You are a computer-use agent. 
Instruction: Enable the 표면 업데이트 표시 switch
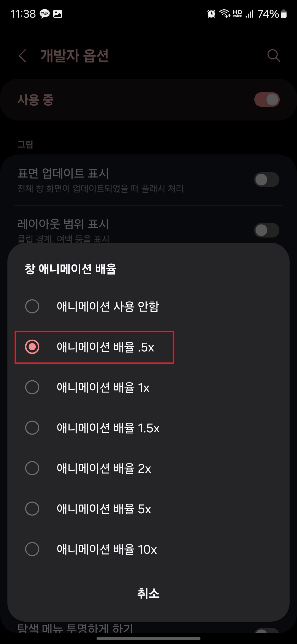(x=266, y=179)
